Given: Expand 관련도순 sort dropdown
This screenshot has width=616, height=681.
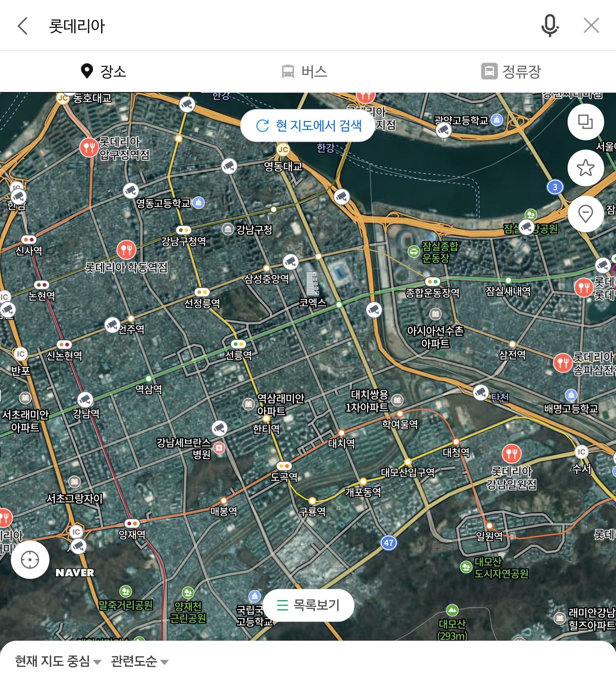Looking at the screenshot, I should click(140, 661).
